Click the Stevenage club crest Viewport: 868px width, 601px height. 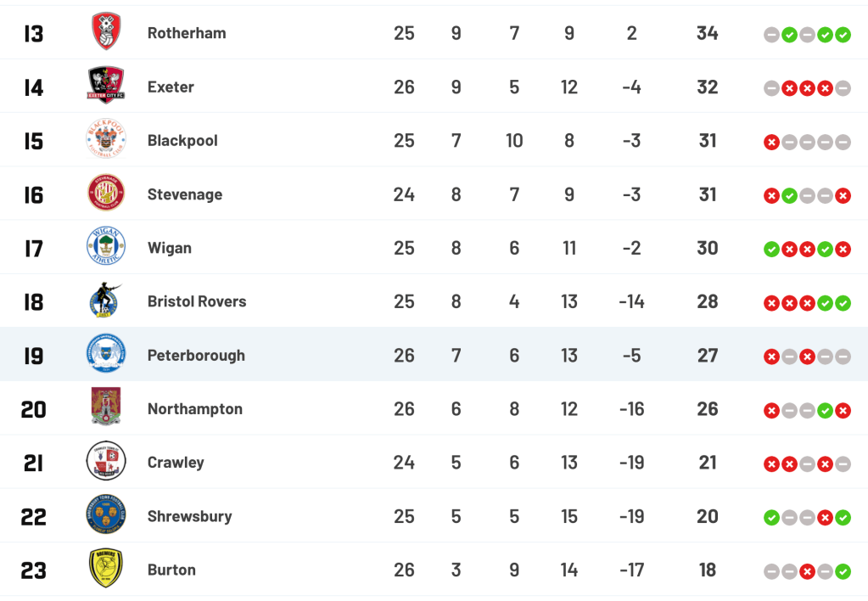coord(106,194)
